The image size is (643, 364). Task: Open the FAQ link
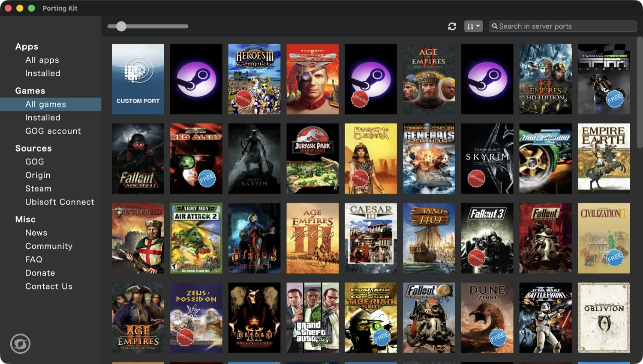[34, 260]
